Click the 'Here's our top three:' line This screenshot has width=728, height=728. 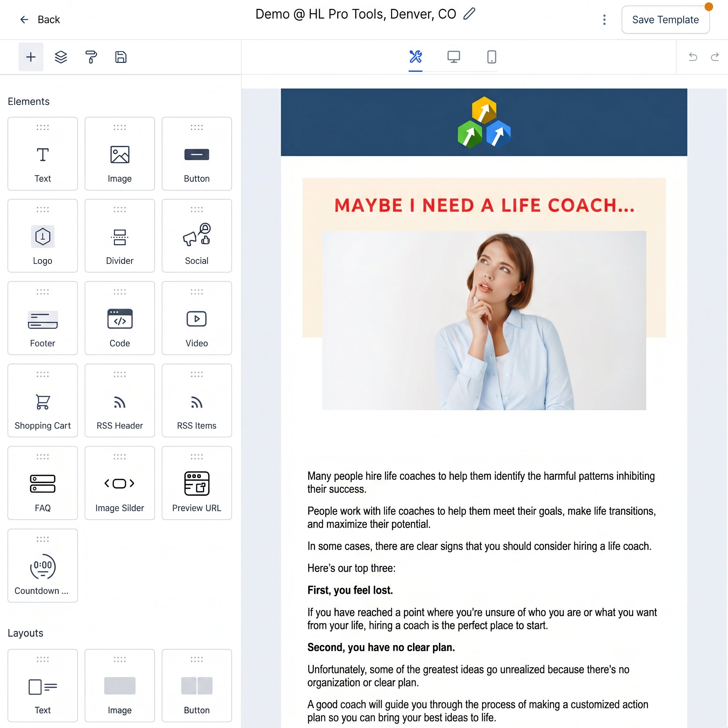[x=352, y=568]
